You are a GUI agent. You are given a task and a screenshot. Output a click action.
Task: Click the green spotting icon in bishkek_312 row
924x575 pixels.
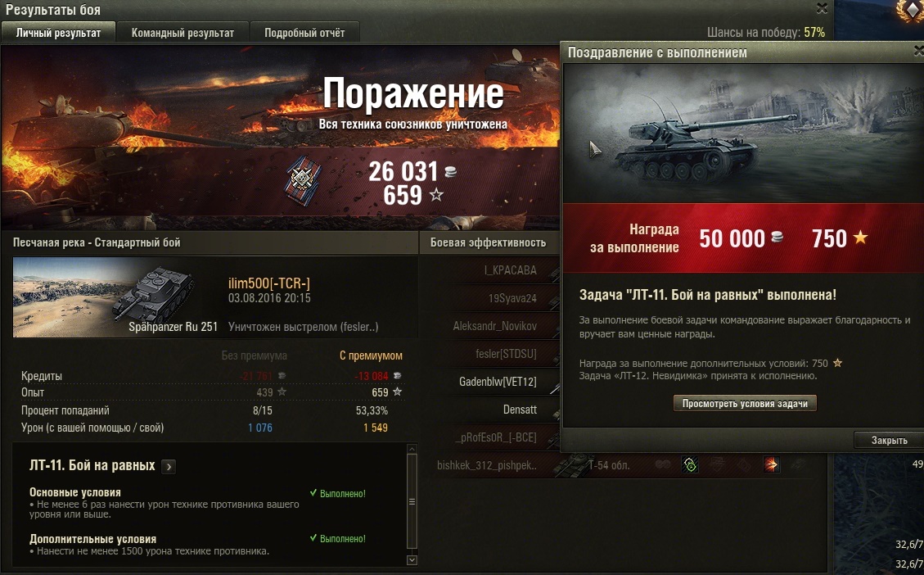689,464
